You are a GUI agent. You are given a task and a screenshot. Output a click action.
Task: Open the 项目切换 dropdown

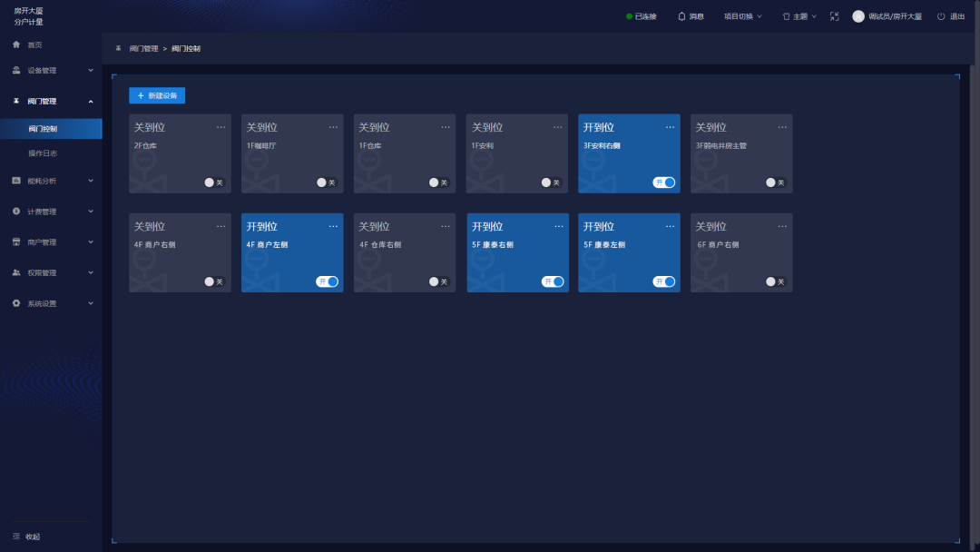click(742, 16)
